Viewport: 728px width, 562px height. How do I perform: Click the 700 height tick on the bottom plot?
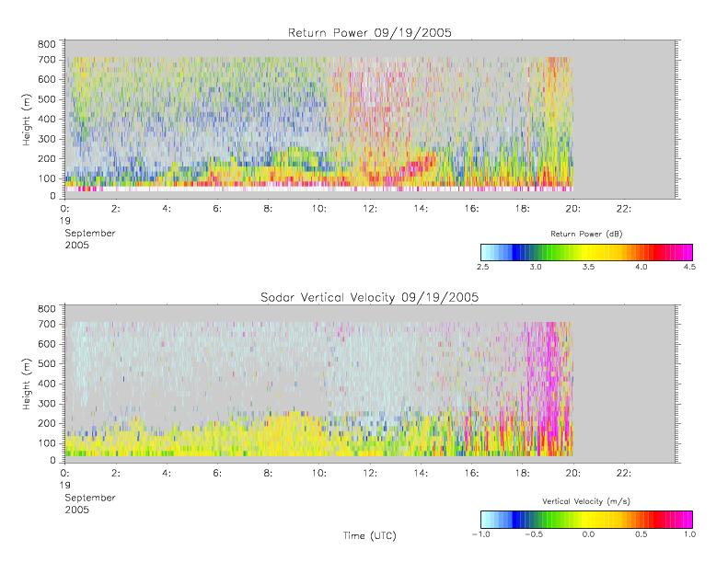tap(46, 324)
